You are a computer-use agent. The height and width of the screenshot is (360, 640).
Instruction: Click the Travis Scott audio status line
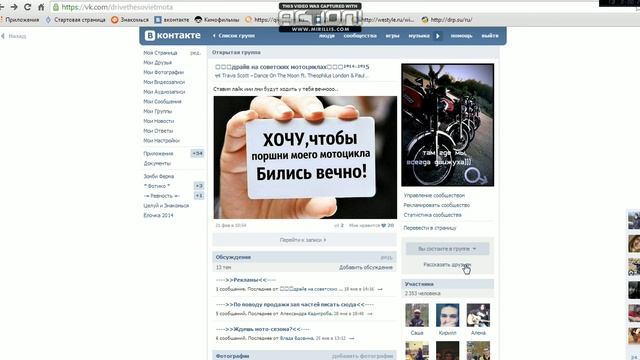tap(291, 76)
